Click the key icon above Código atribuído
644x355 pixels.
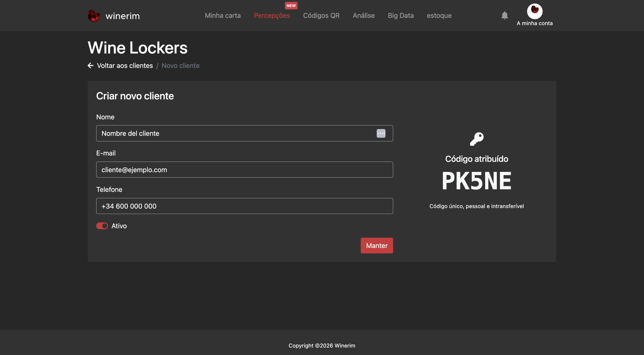pyautogui.click(x=477, y=139)
